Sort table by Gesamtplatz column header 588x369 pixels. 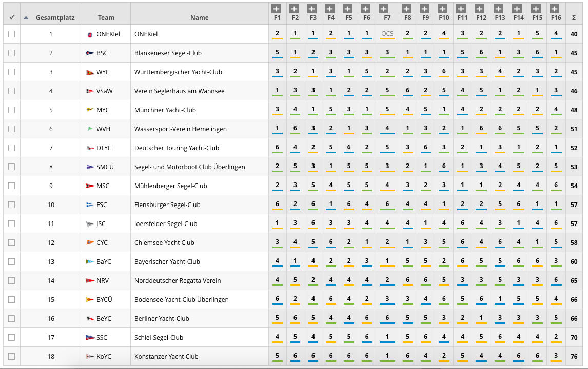click(x=55, y=18)
